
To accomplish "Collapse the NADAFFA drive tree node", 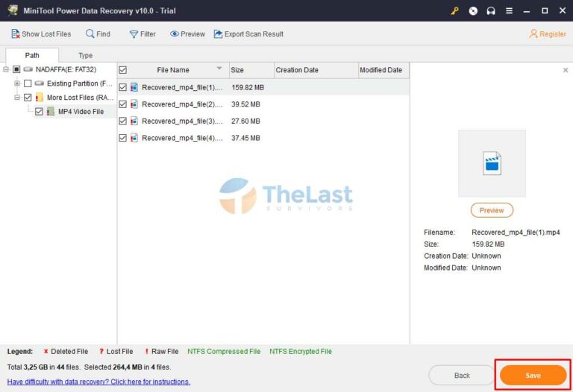I will click(x=6, y=69).
